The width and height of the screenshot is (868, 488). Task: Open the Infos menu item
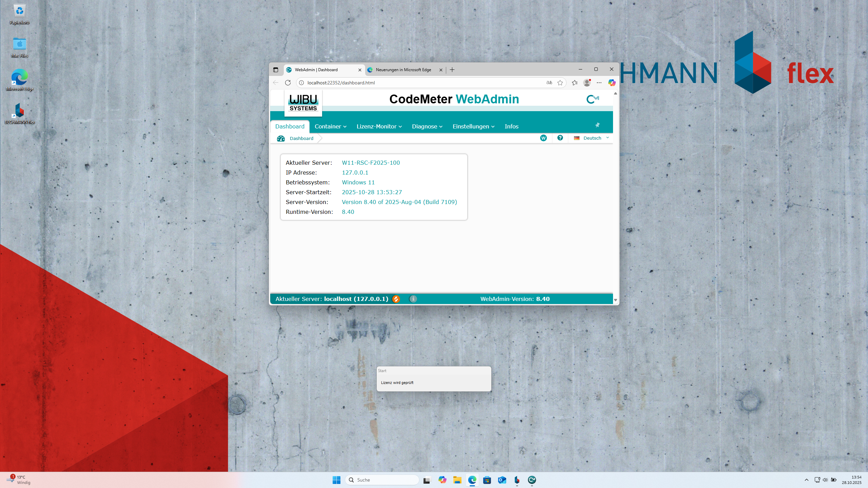pyautogui.click(x=511, y=126)
